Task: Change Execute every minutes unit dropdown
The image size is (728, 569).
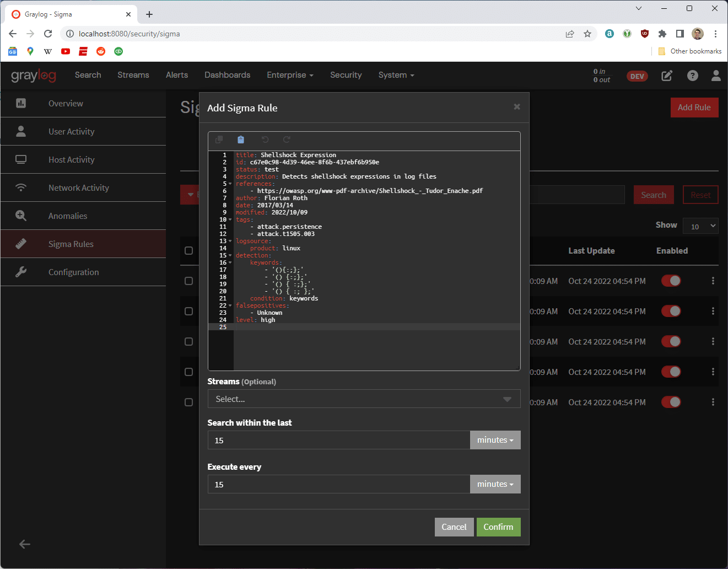Action: 495,484
